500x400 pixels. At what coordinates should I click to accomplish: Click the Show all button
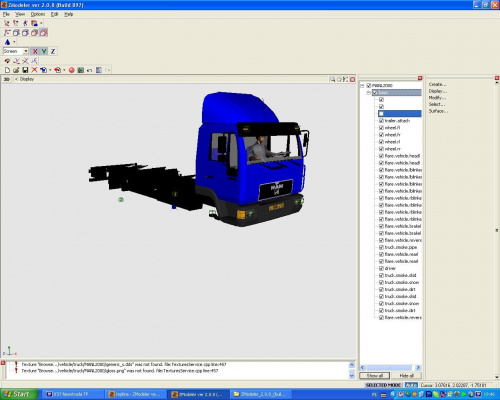click(x=375, y=376)
